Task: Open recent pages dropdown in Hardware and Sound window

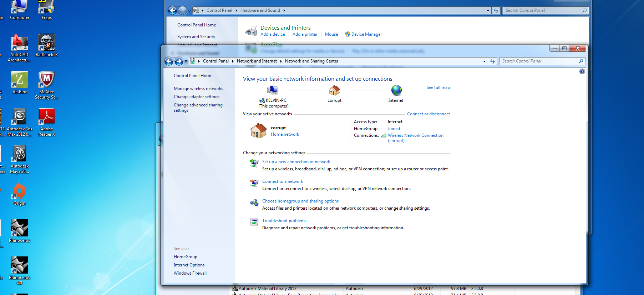Action: click(189, 11)
